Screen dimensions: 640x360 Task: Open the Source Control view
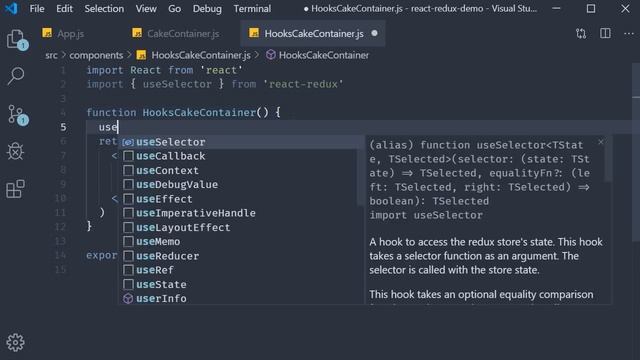(x=17, y=114)
